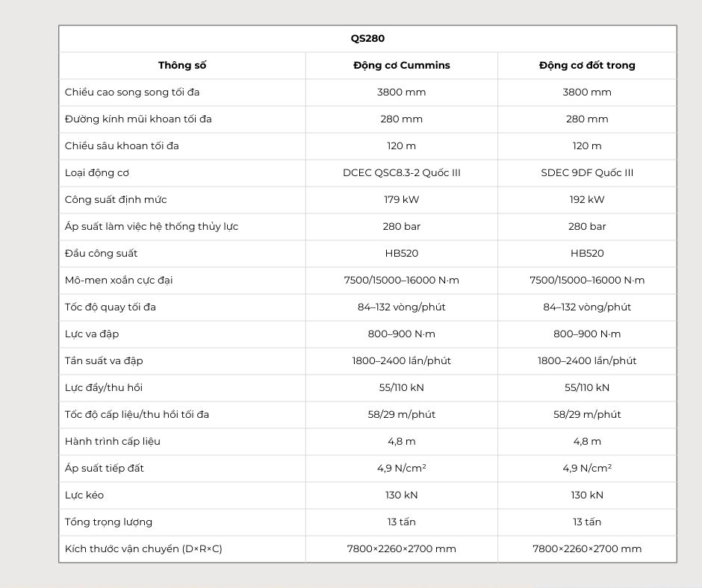Click HB520 in the Động cơ Cummins column
This screenshot has height=588, width=702.
pyautogui.click(x=402, y=253)
